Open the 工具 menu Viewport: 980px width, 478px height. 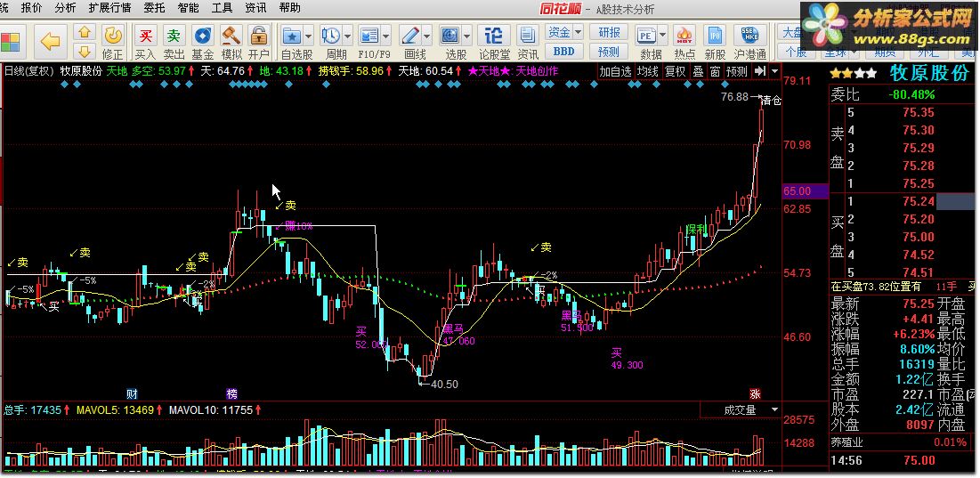click(222, 8)
